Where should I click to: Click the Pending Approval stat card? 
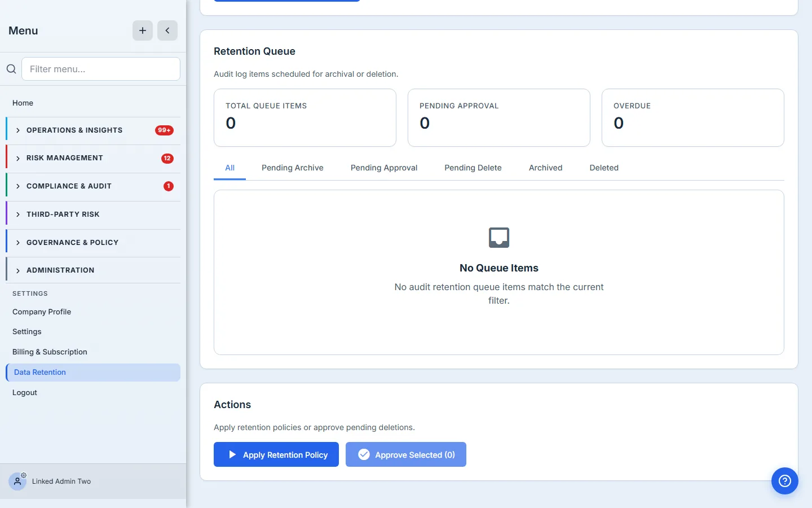coord(499,117)
